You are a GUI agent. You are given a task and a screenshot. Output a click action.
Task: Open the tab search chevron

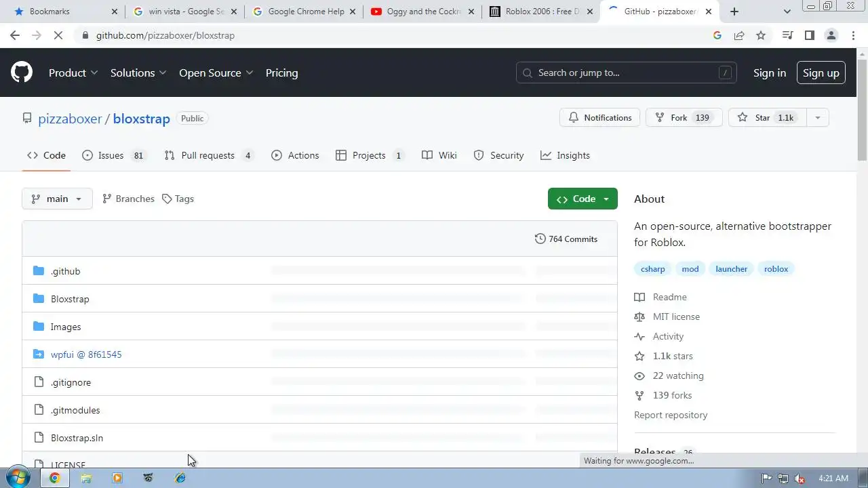pos(787,12)
